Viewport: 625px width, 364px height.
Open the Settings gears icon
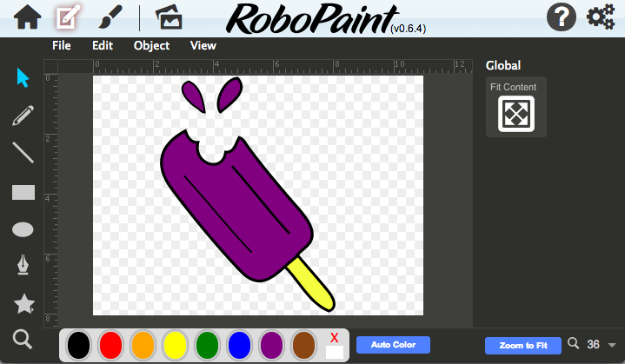point(601,17)
